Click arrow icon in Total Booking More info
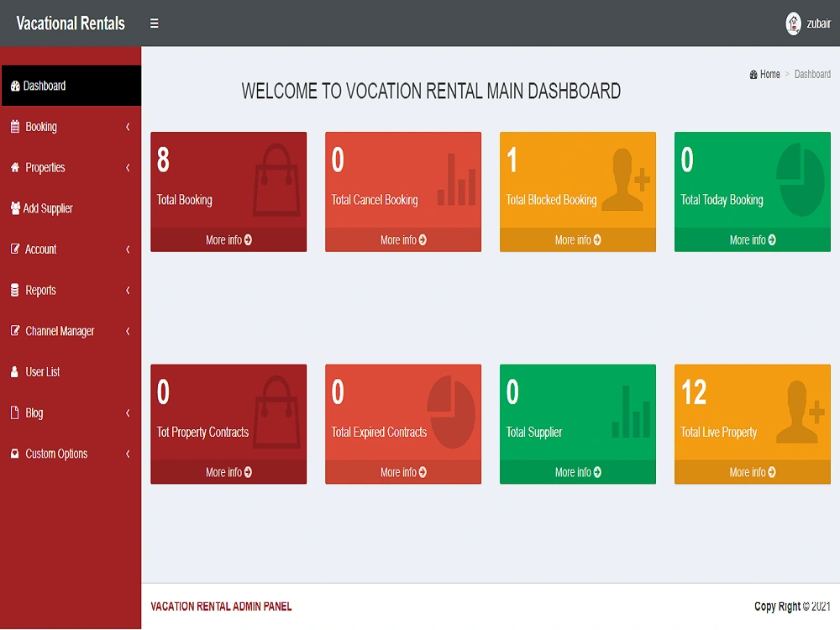This screenshot has width=840, height=630. [248, 240]
